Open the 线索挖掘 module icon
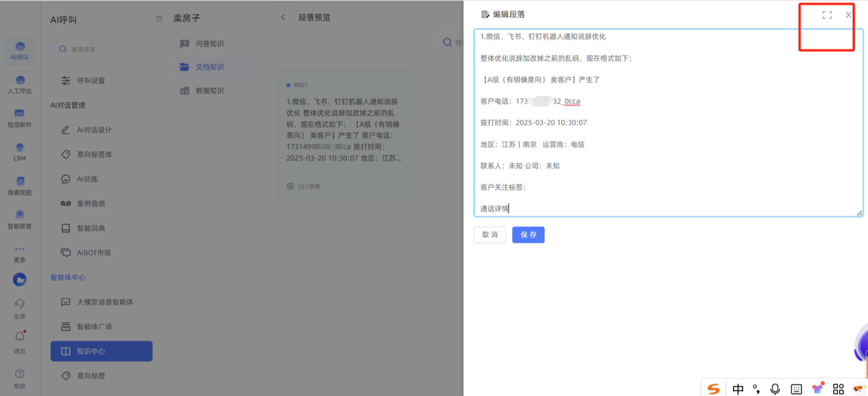 coord(20,186)
